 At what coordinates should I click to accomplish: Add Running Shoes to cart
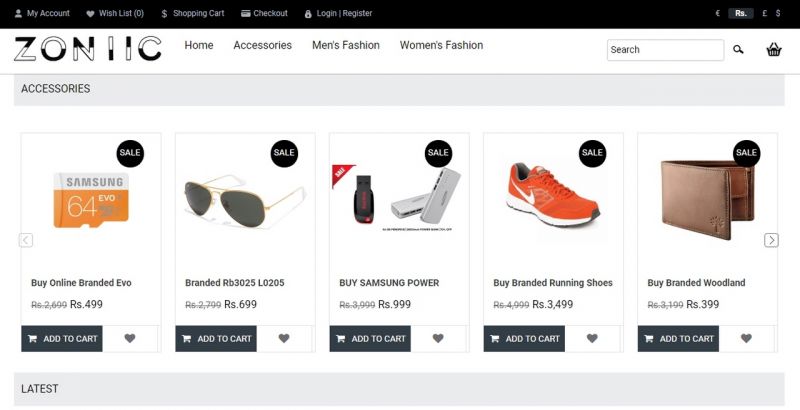point(524,339)
